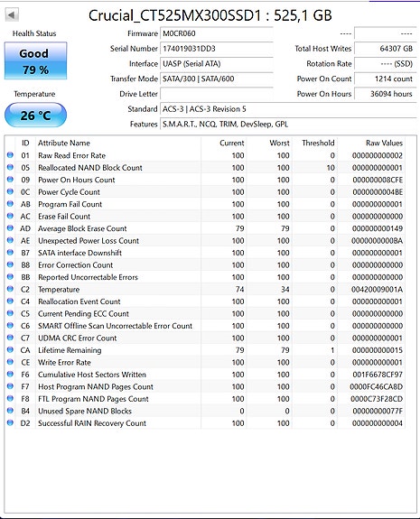Click Total Host Writes value 64307 GB

385,49
